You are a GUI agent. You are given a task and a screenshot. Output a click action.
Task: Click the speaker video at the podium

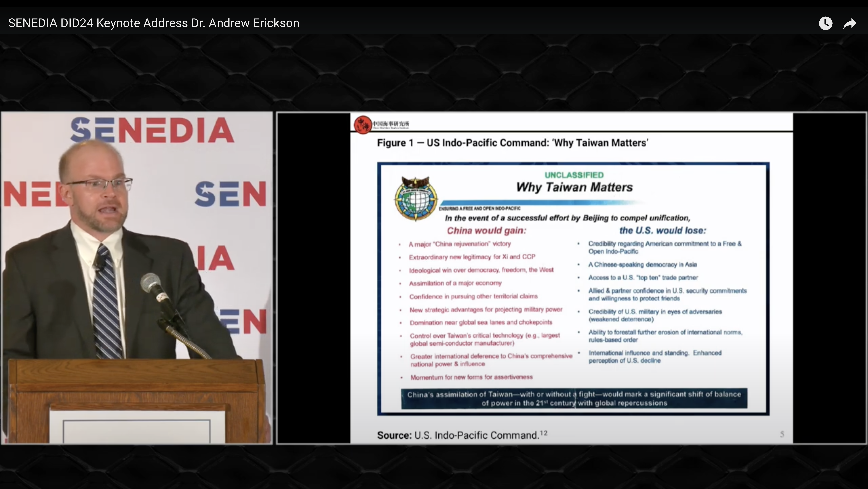click(136, 278)
